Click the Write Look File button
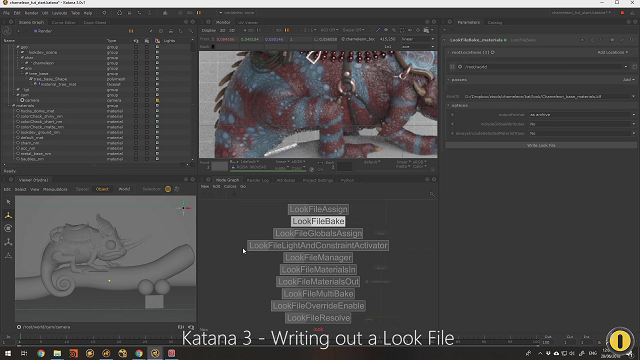 (541, 145)
